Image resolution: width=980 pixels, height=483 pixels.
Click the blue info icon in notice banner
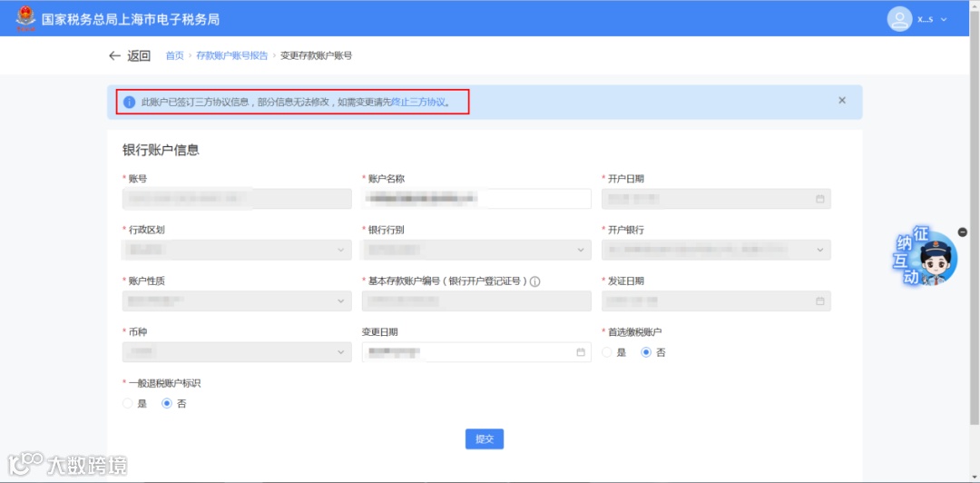pyautogui.click(x=130, y=102)
